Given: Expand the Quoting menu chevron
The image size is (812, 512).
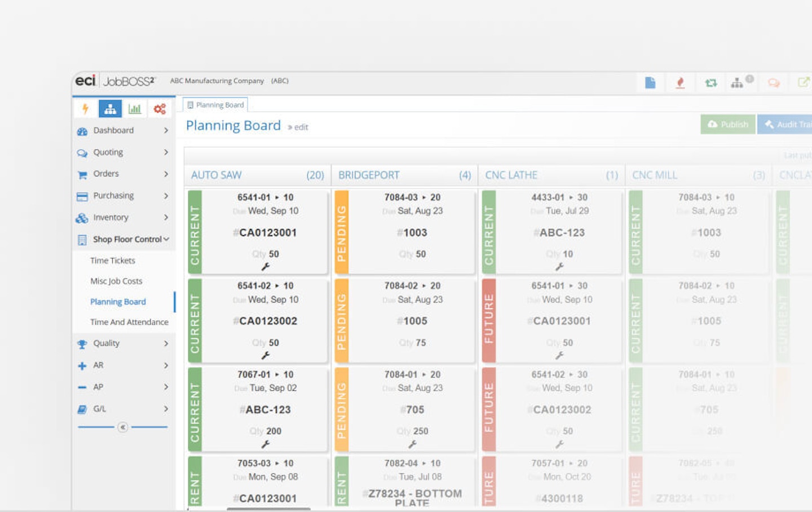Looking at the screenshot, I should click(x=166, y=152).
